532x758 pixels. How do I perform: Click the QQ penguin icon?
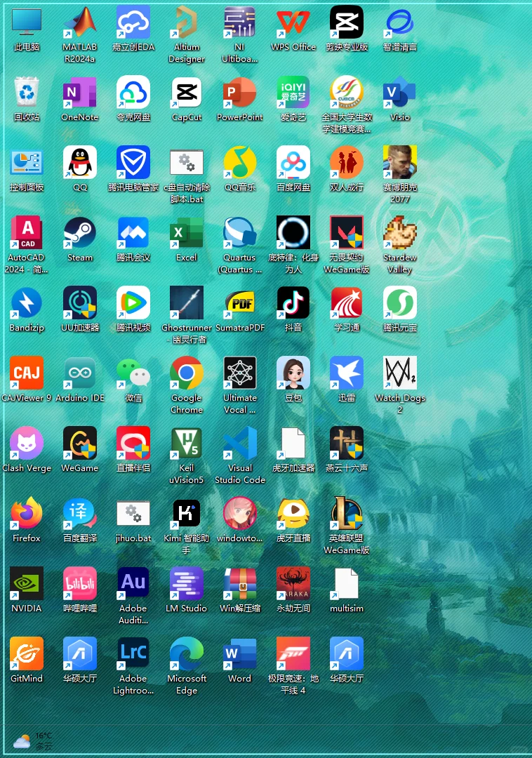tap(80, 162)
